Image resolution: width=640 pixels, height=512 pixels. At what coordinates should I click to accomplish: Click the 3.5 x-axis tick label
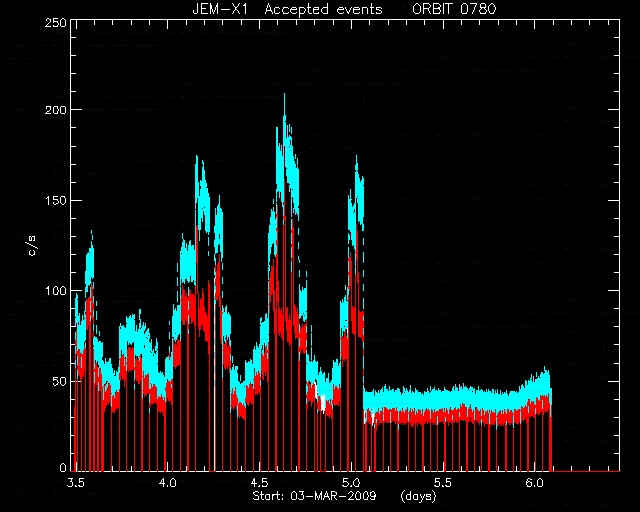point(76,483)
